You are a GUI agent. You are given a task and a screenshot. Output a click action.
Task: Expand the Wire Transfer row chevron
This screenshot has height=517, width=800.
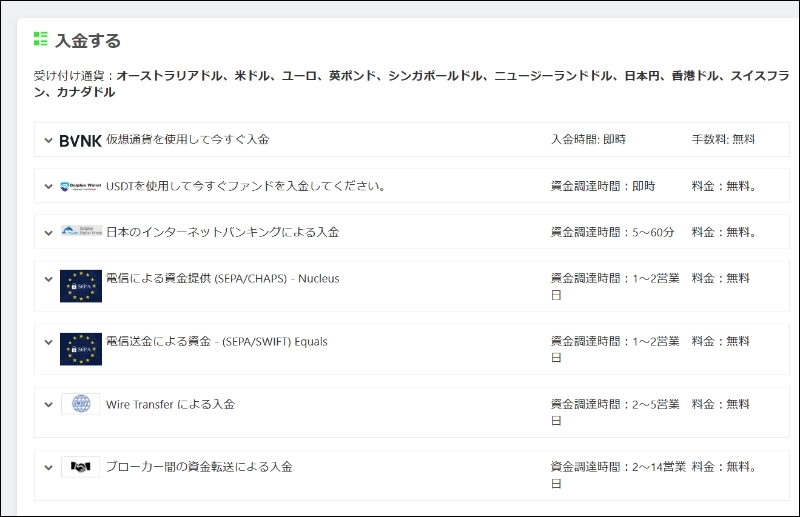(x=48, y=405)
